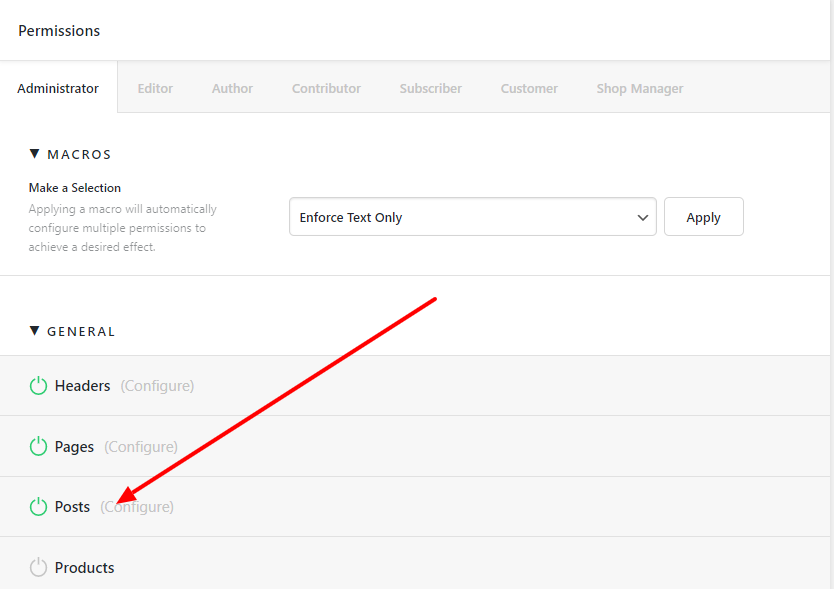
Task: Open Configure link for Pages
Action: click(141, 446)
